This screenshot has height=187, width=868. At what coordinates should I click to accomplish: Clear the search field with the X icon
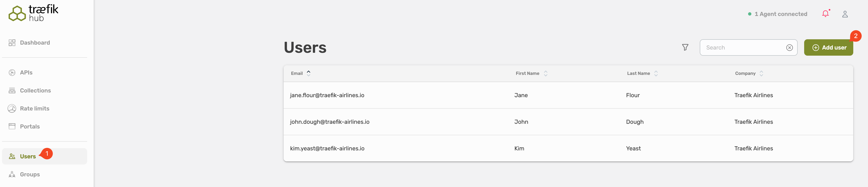click(x=790, y=47)
